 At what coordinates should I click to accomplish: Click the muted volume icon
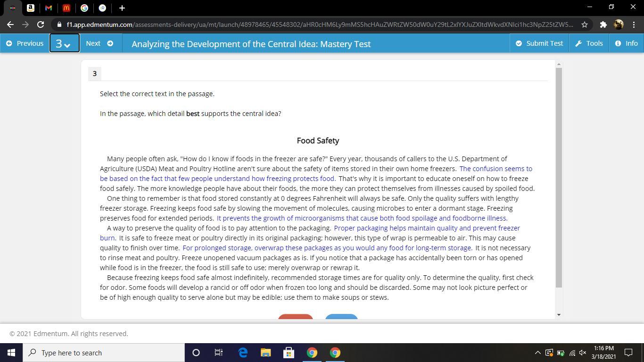click(583, 353)
